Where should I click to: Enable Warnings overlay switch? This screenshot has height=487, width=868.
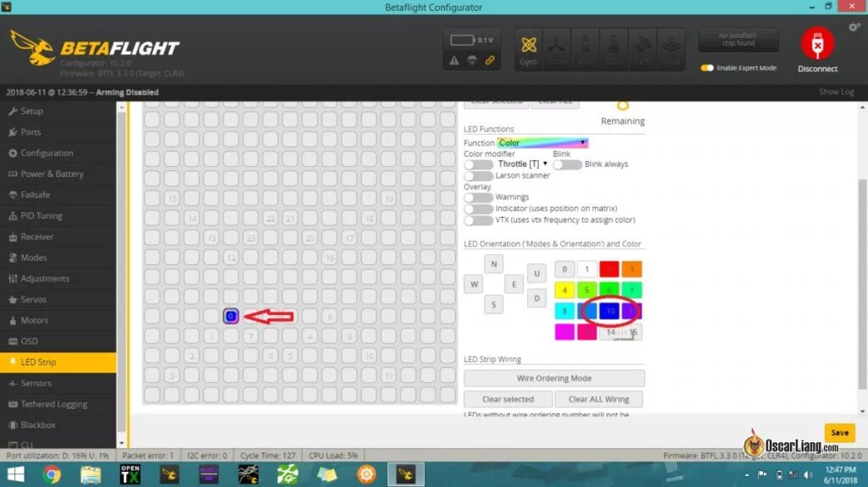coord(478,197)
